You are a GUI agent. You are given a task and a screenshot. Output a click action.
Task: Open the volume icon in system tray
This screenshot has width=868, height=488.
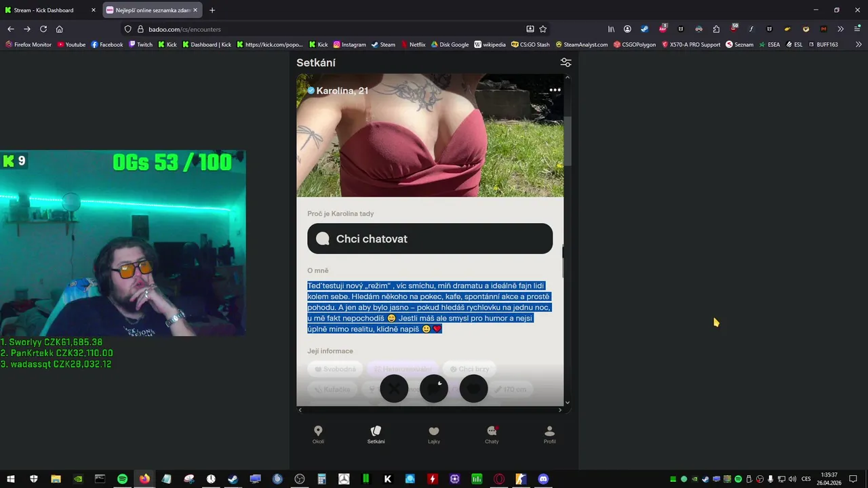click(792, 479)
